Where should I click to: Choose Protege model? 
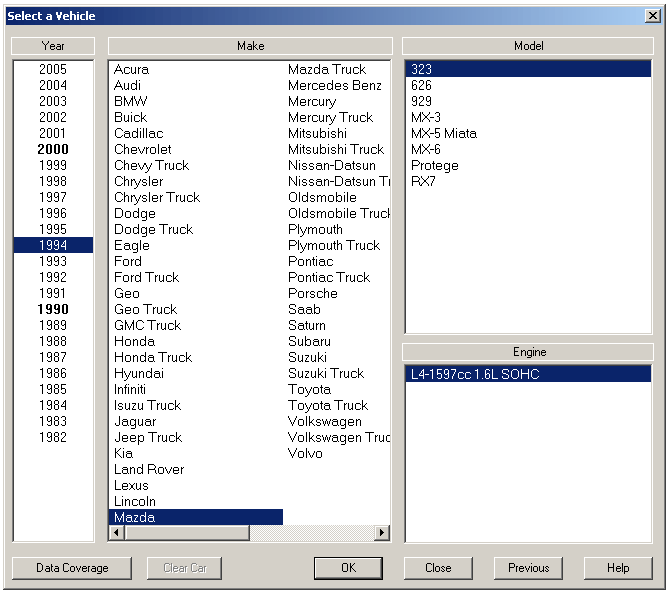(x=528, y=165)
